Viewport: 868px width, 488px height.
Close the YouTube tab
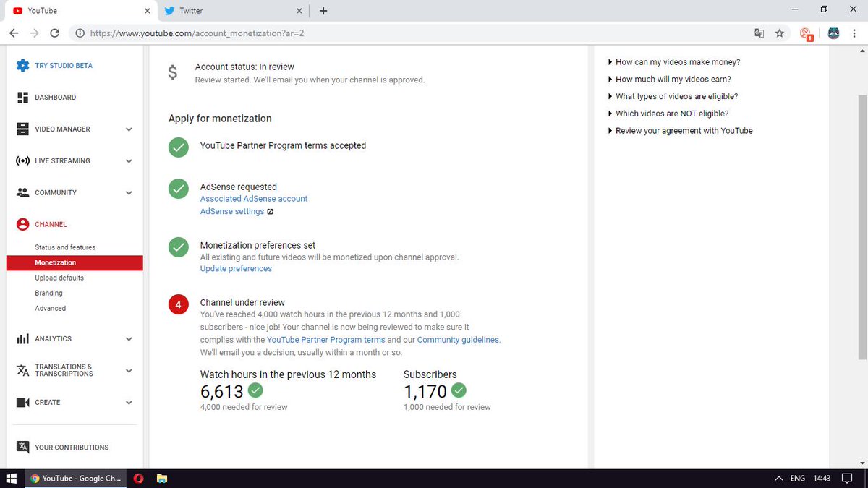coord(147,11)
